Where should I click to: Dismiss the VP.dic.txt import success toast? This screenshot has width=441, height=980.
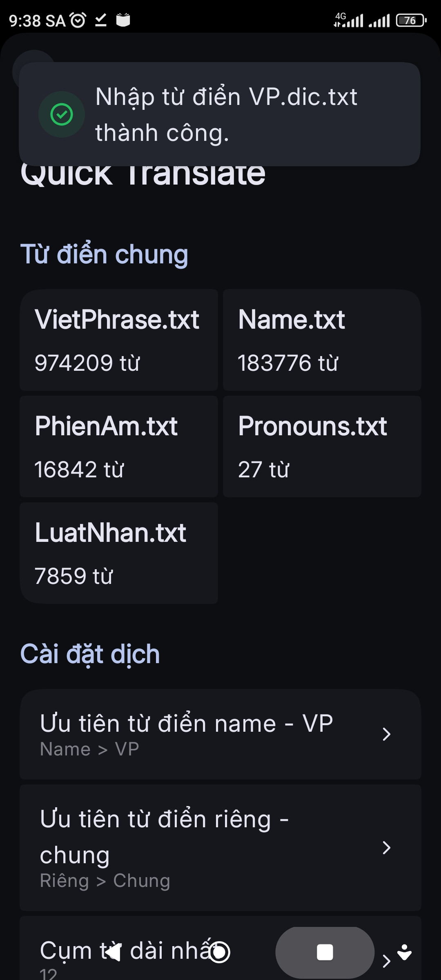[220, 114]
